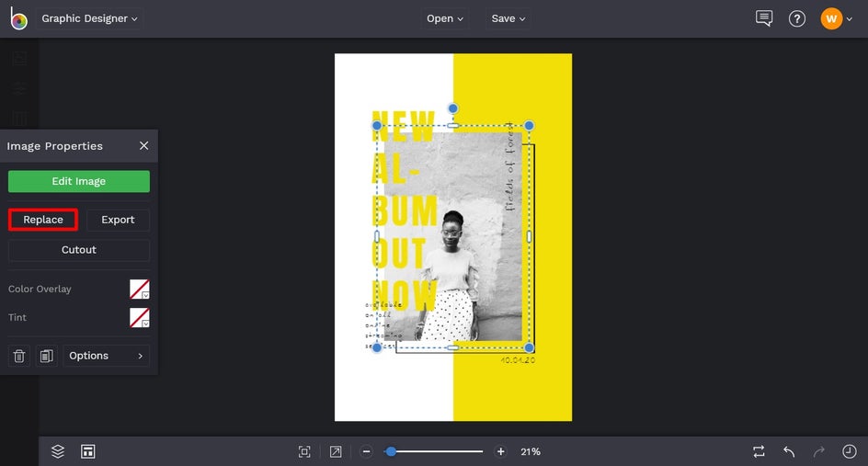Zoom in with the plus button
Screen dimensions: 868x466
point(500,451)
